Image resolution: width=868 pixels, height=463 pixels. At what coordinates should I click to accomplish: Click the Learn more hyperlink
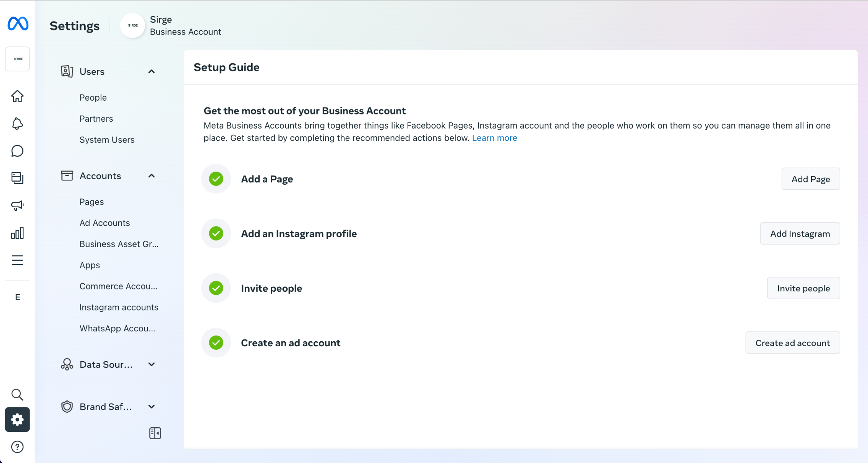pos(494,138)
